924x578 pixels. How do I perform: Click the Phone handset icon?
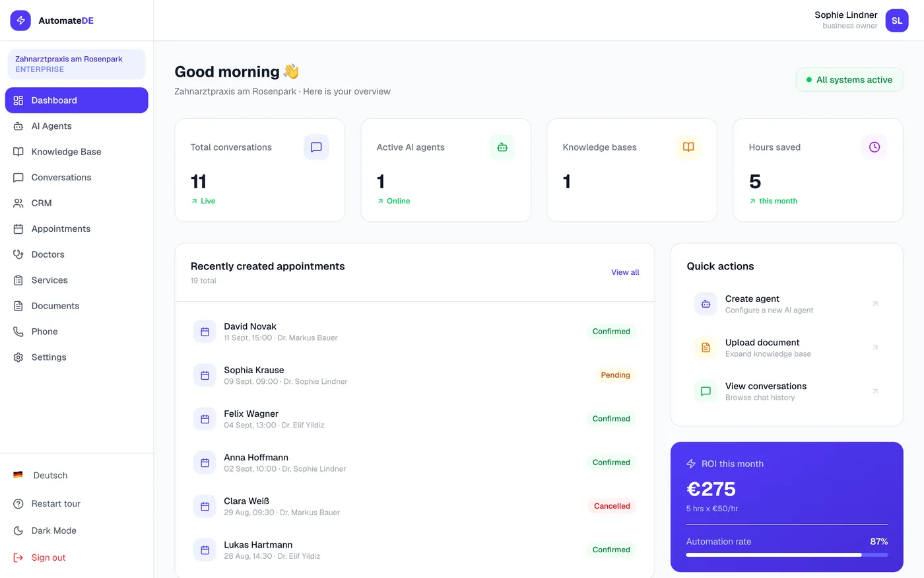(18, 332)
